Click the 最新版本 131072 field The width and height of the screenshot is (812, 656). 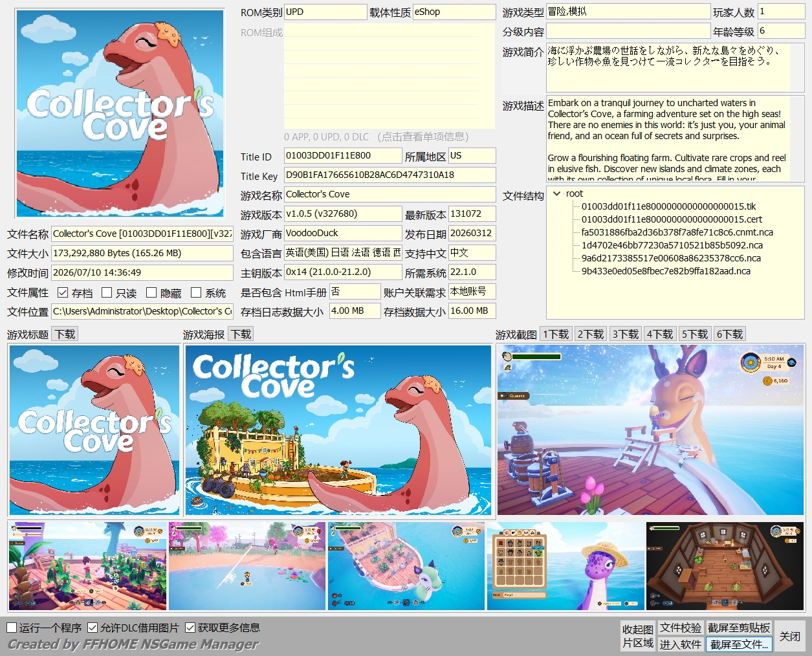pos(472,214)
